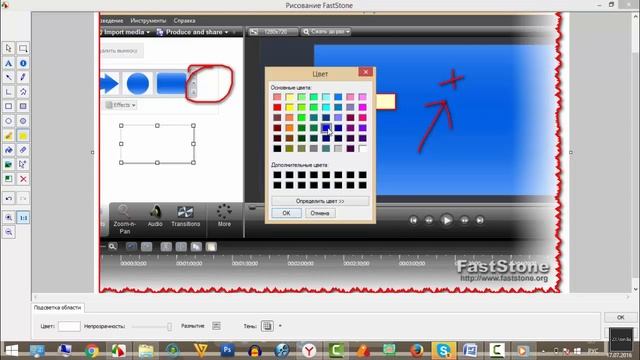Viewport: 640px width, 360px height.
Task: Select the outlined ellipse tool
Action: 9,121
